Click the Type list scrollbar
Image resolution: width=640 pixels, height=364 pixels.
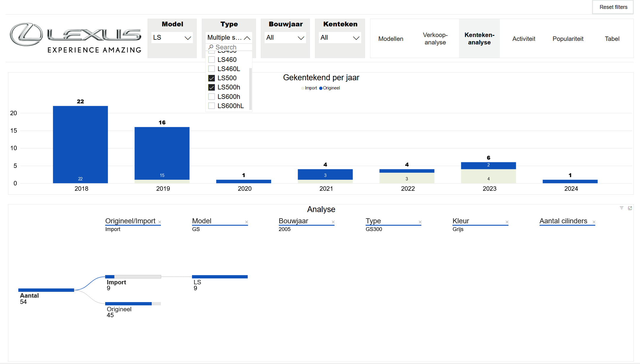click(x=250, y=89)
